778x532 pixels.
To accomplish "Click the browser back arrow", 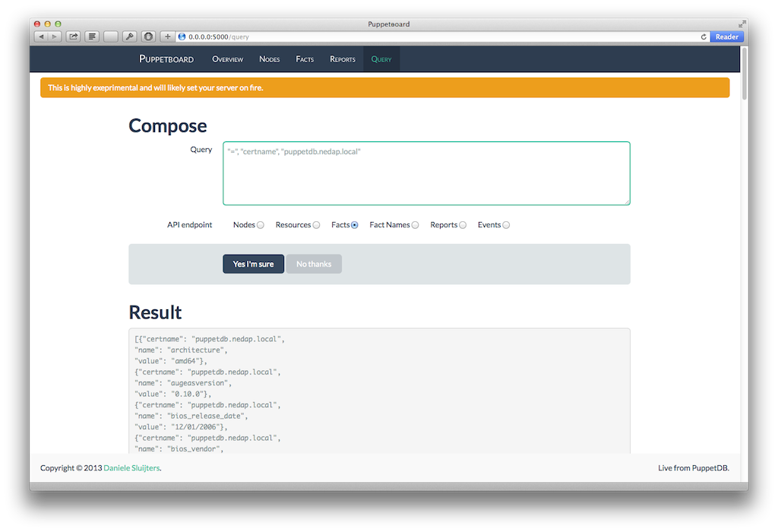I will tap(40, 36).
